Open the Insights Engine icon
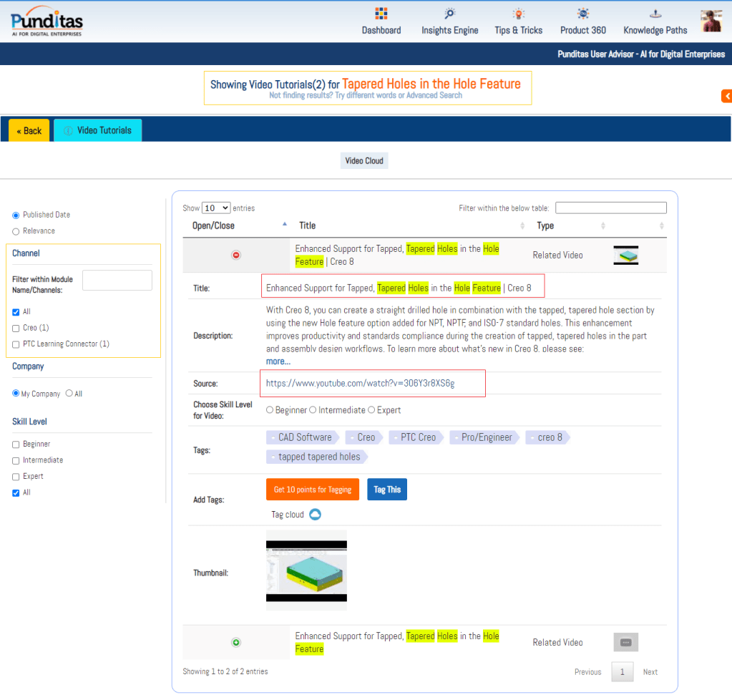This screenshot has height=700, width=732. point(449,14)
